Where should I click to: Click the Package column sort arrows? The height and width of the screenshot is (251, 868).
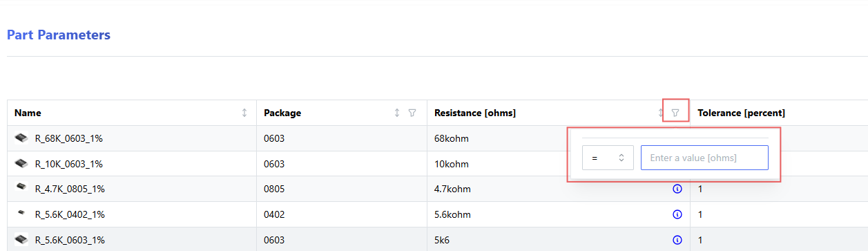(397, 113)
